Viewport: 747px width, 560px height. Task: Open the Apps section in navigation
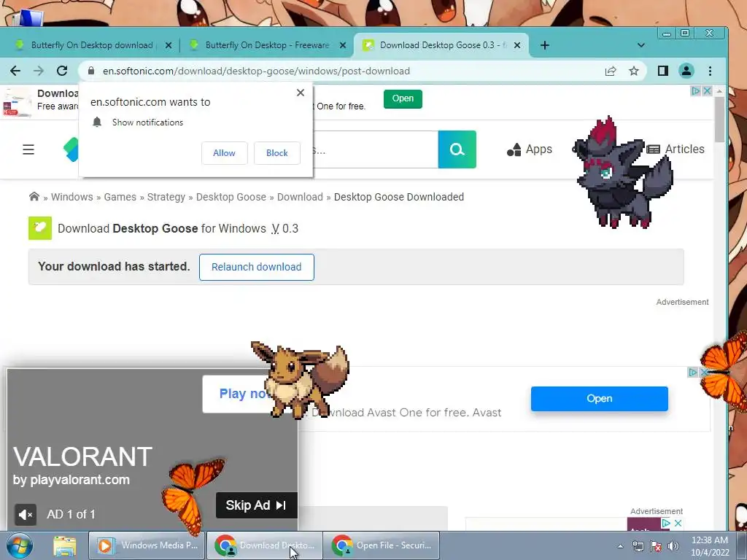pyautogui.click(x=530, y=149)
